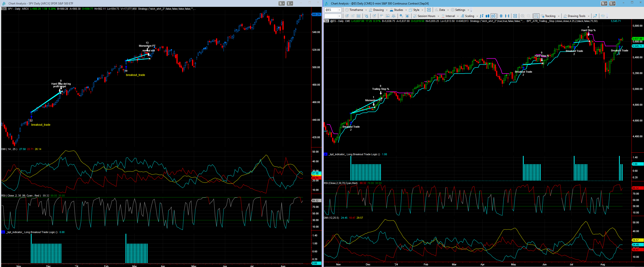Click the add chart plus icon
Viewport: 644px width, 267px height.
point(595,16)
